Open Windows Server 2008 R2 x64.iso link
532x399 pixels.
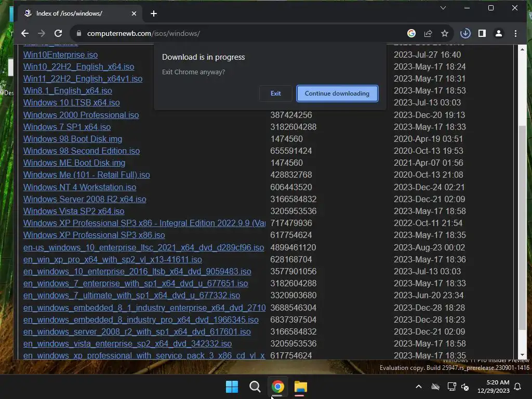pos(85,199)
